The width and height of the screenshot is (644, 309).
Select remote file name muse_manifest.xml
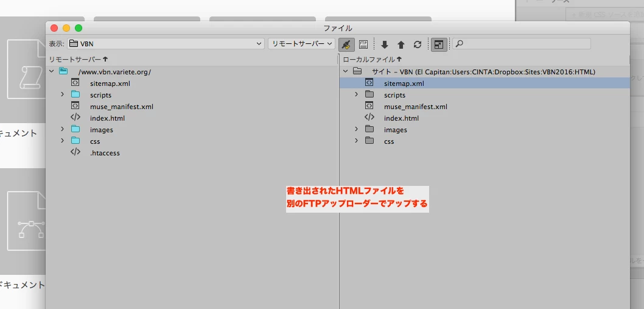coord(122,107)
